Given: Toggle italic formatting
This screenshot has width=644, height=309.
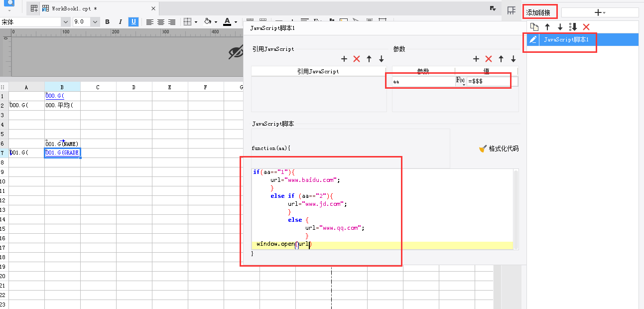Looking at the screenshot, I should 120,22.
